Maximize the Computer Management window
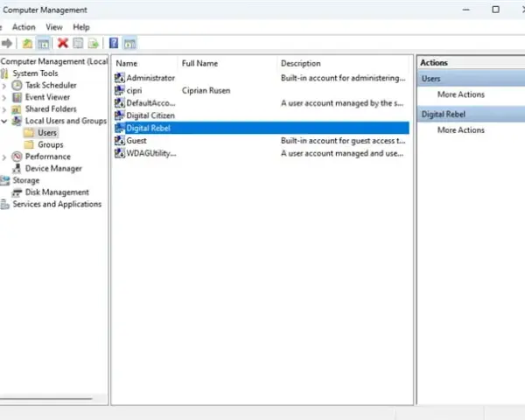525x420 pixels. (496, 10)
